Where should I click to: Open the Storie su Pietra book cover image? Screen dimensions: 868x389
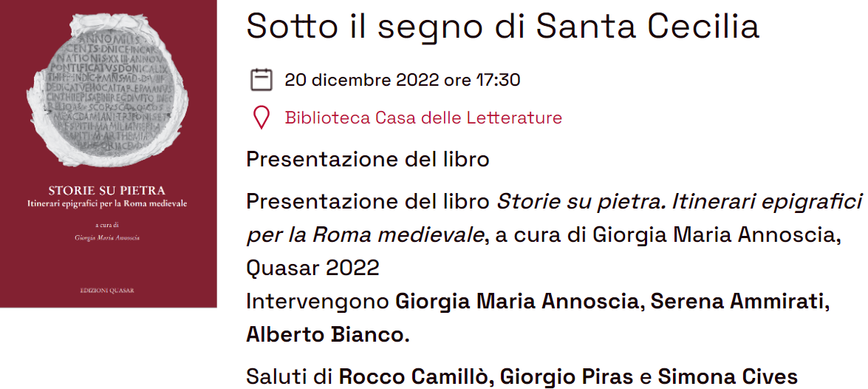109,154
